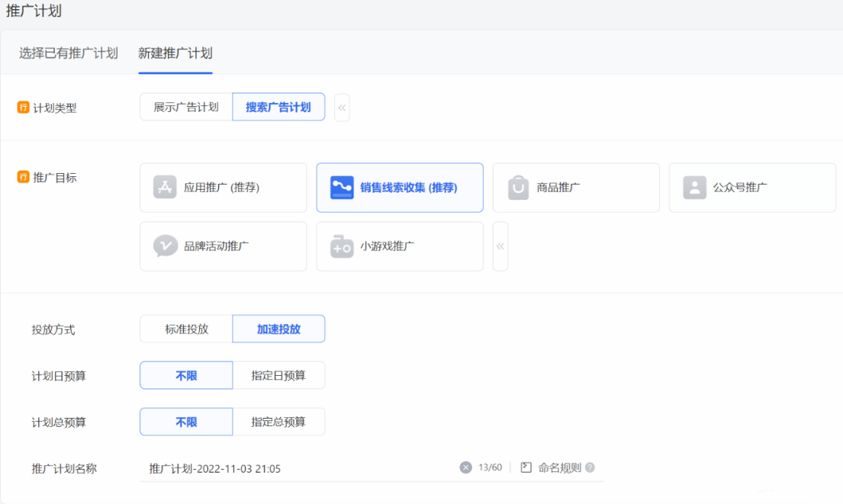Switch to 标准投放 delivery mode

click(x=186, y=329)
